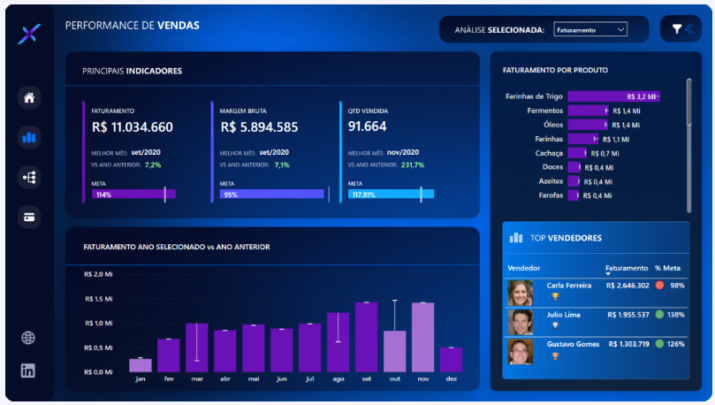
Task: Open the Análise Selecionada dropdown
Action: (x=590, y=30)
